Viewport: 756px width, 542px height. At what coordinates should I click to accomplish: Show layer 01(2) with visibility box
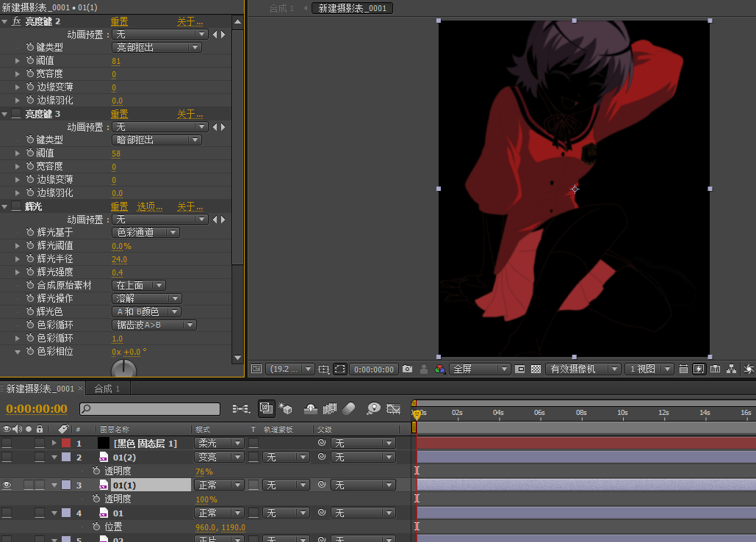pyautogui.click(x=7, y=457)
